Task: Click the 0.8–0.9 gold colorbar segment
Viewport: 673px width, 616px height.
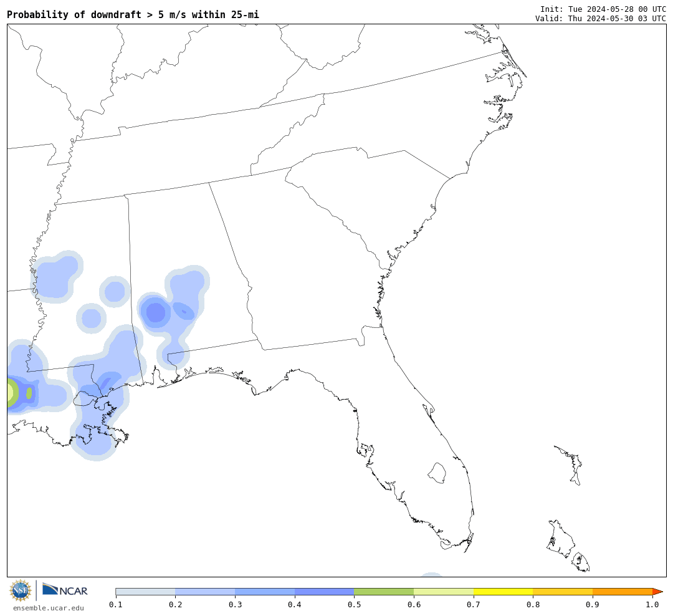Action: click(x=563, y=592)
